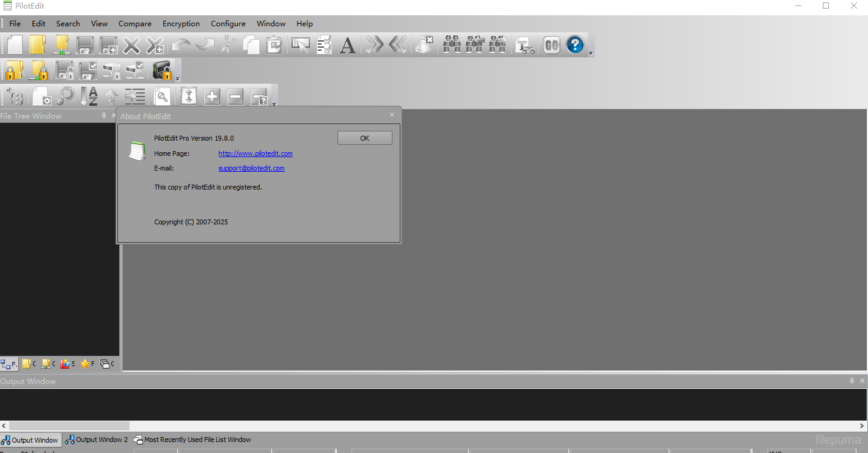Switch to the Output Window 2 tab

tap(97, 440)
